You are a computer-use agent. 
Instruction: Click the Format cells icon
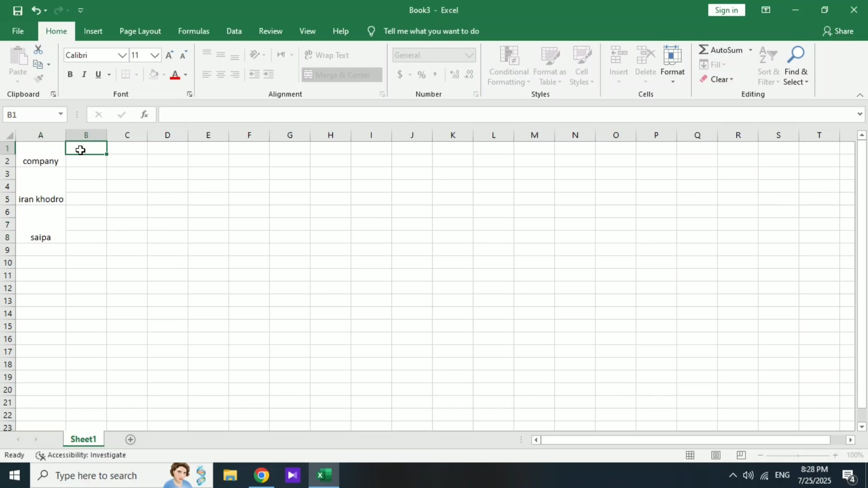click(x=672, y=63)
